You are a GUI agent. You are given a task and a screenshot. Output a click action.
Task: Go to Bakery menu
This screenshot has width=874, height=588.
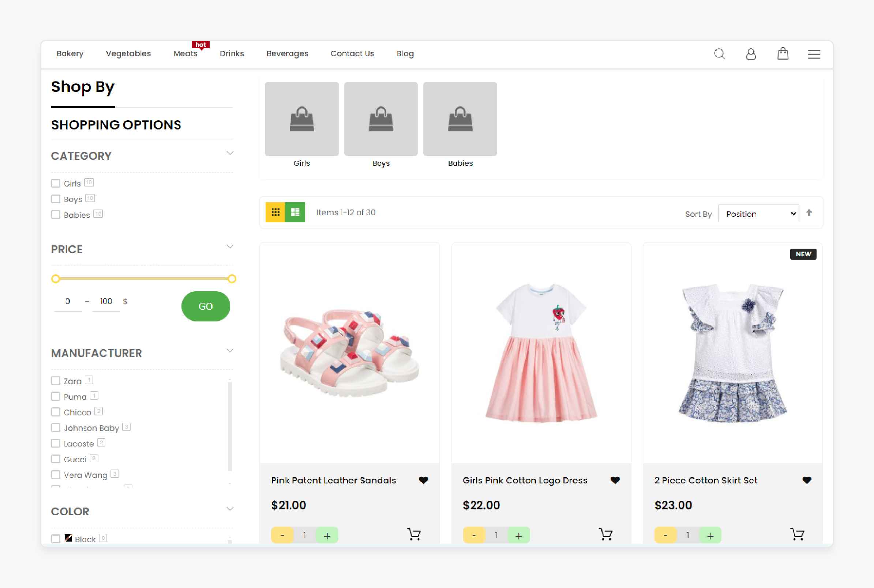click(70, 54)
